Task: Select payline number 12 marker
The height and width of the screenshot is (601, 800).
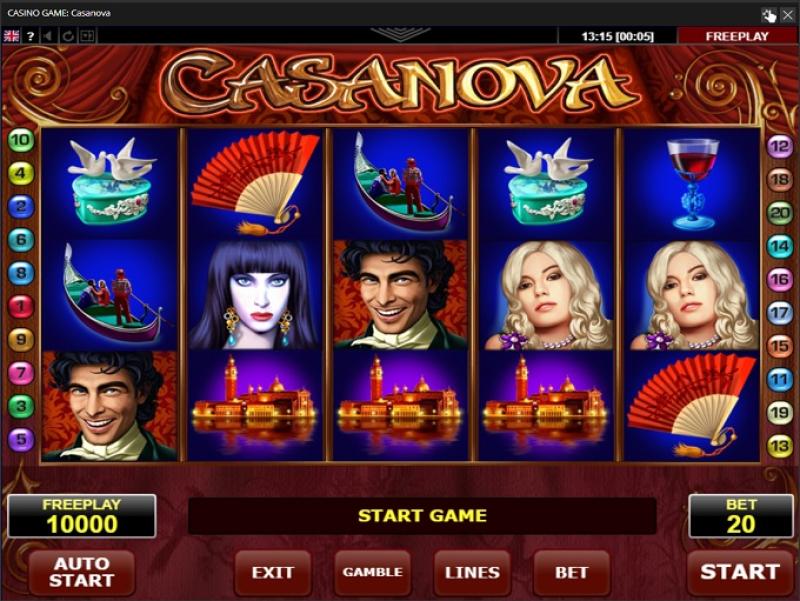Action: pos(780,147)
